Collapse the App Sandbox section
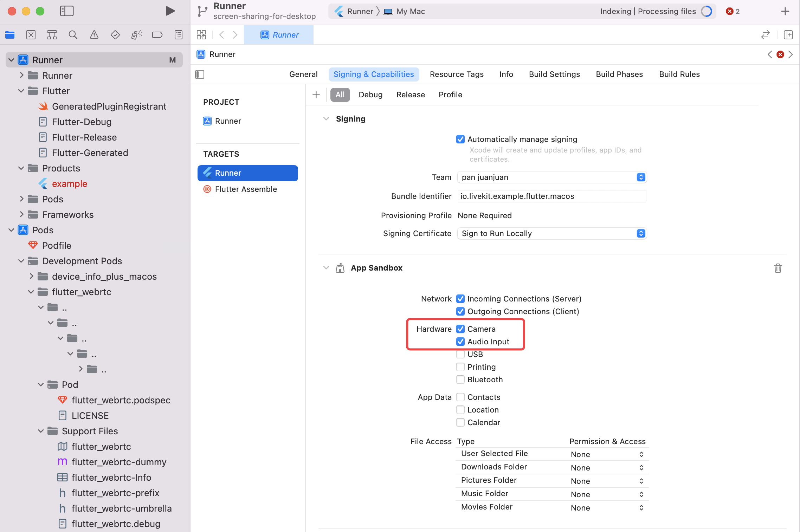 coord(326,268)
